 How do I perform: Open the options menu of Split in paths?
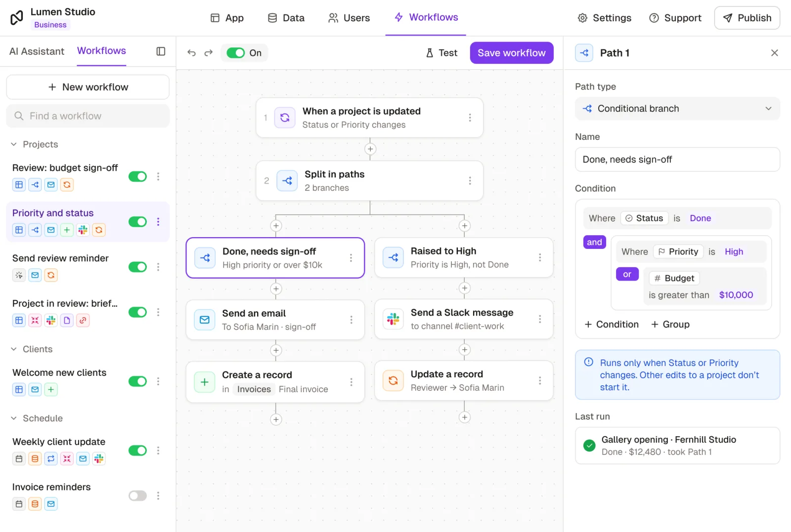pos(470,181)
